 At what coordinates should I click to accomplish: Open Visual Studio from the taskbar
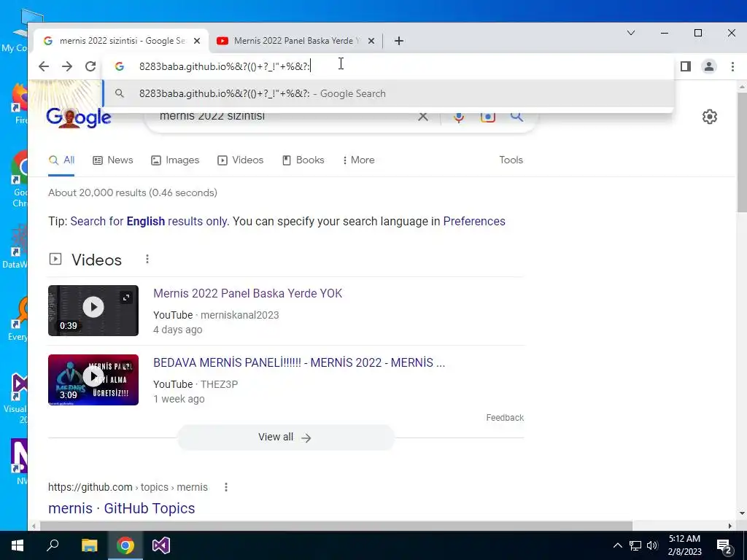click(x=161, y=545)
